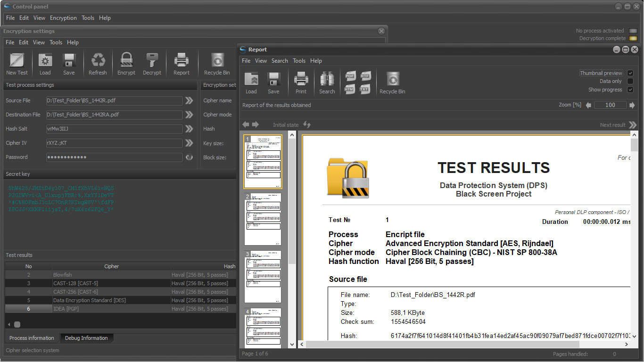This screenshot has width=644, height=362.
Task: Click the Print icon in Report toolbar
Action: pos(301,79)
